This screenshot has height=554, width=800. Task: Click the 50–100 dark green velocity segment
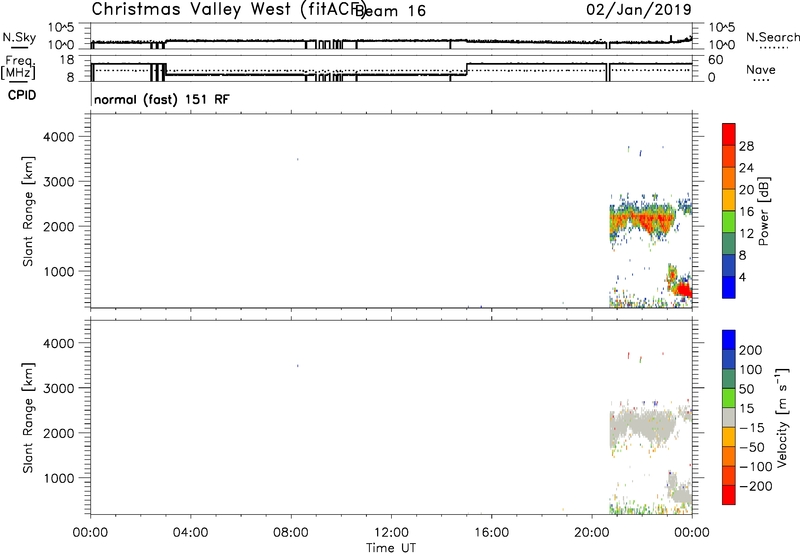tap(729, 378)
